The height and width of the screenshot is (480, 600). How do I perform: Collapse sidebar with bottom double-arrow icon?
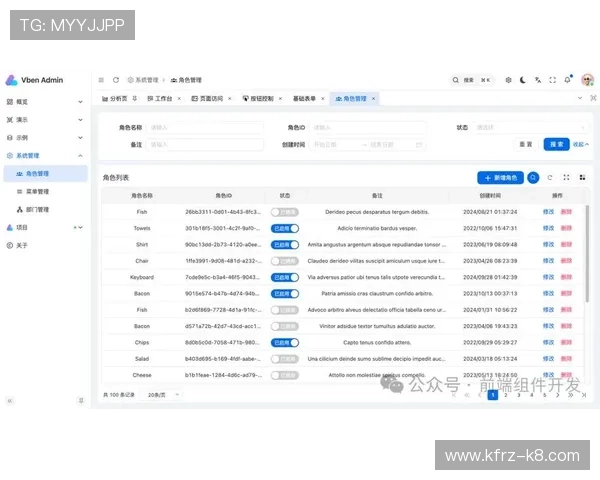pos(10,401)
